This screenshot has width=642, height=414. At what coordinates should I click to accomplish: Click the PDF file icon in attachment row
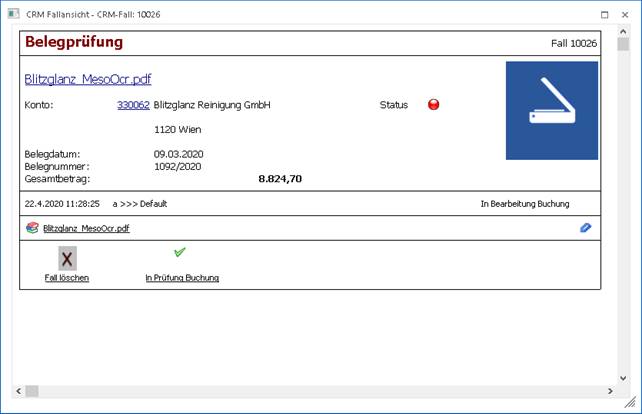32,228
